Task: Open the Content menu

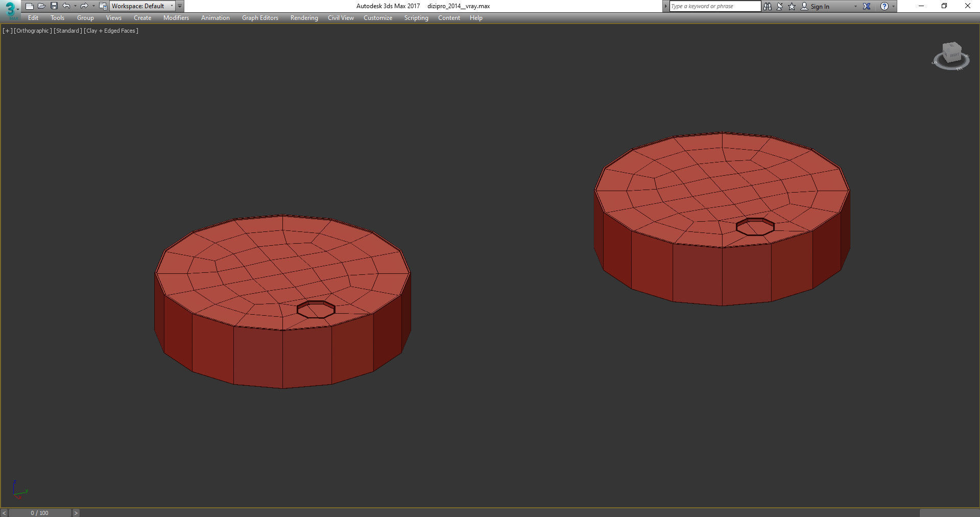Action: (x=449, y=18)
